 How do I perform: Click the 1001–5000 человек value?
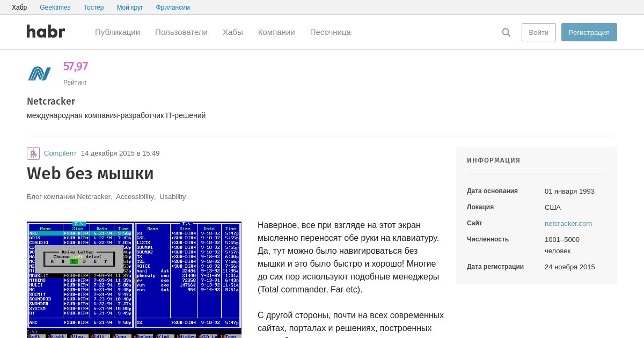[x=562, y=245]
